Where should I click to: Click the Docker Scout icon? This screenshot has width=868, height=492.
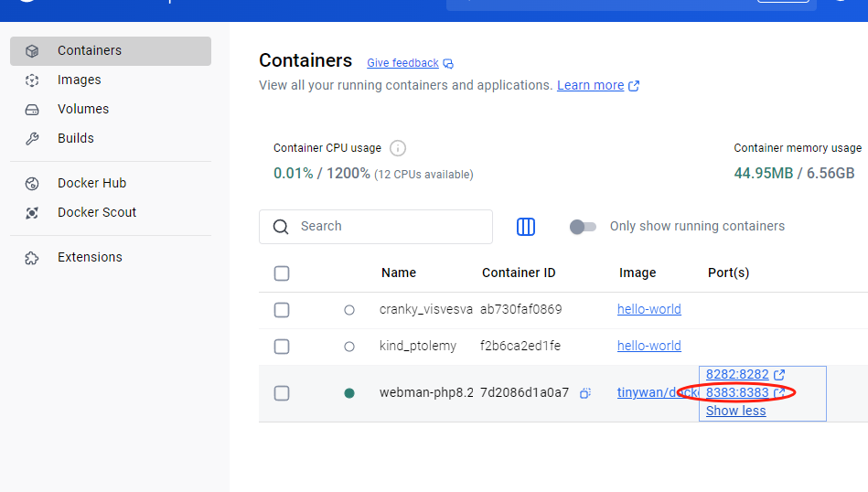[x=32, y=213]
